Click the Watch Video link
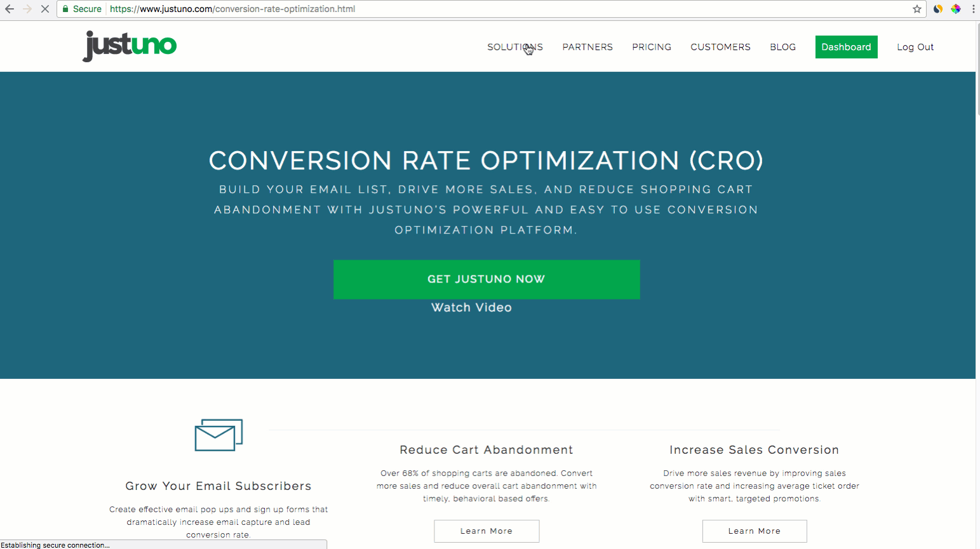The height and width of the screenshot is (549, 980). click(471, 307)
